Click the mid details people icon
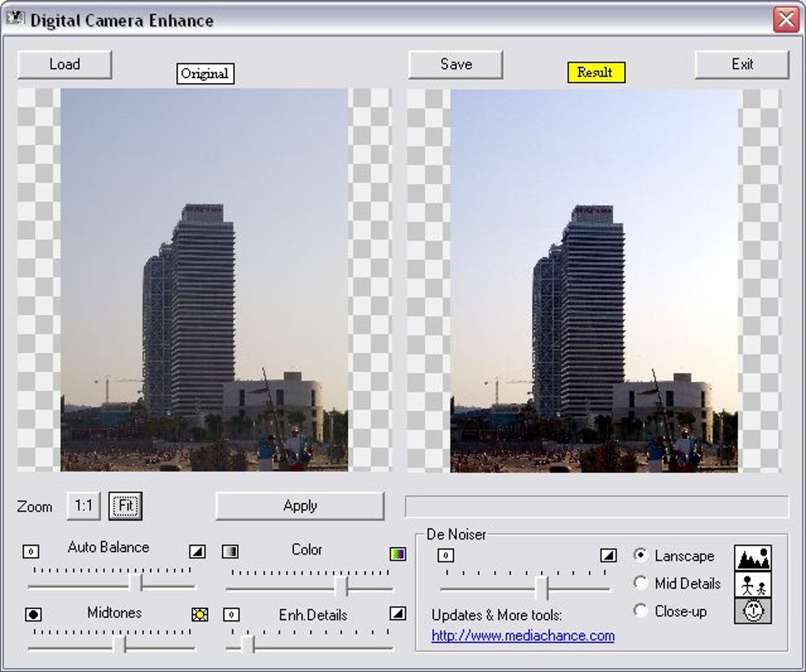The image size is (806, 672). 752,584
